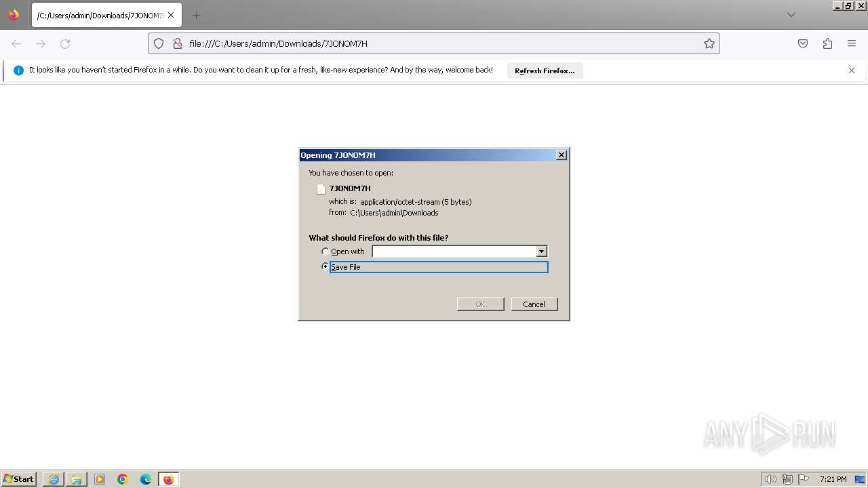Launch Internet Explorer from taskbar
Viewport: 868px width, 488px height.
(x=54, y=479)
